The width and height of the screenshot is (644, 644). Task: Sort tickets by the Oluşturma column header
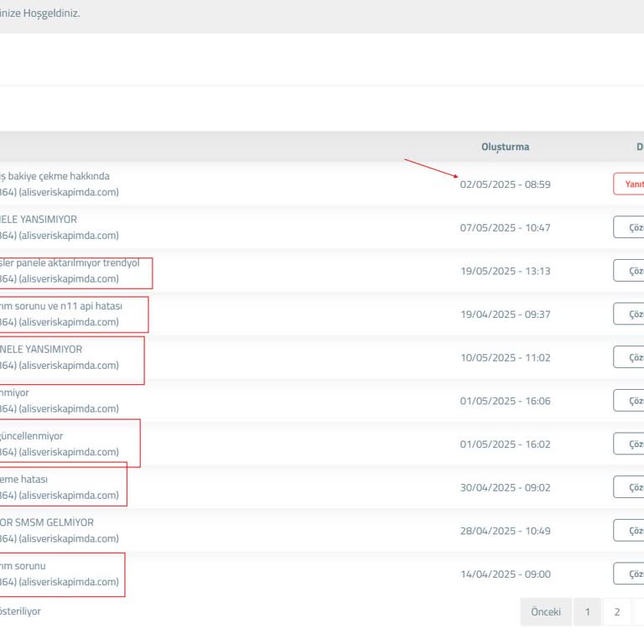tap(505, 147)
